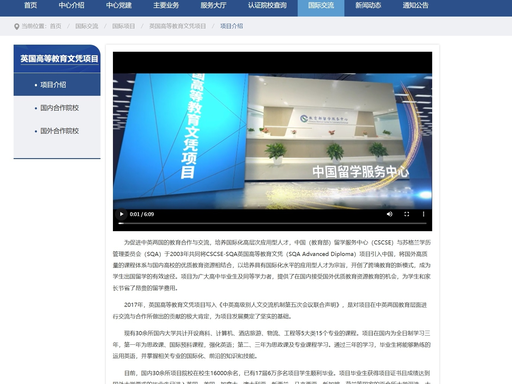Click the paragraph beginning 现有30余所国内大学

point(272,344)
